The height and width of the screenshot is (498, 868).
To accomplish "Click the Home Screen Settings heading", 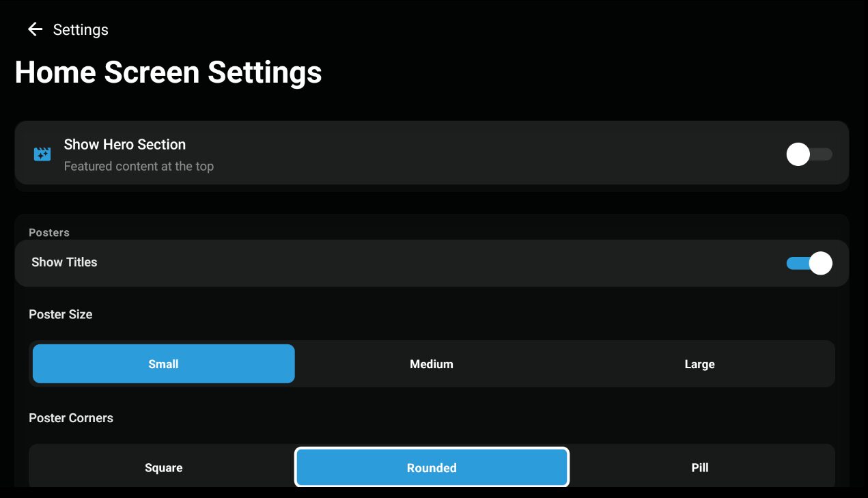I will tap(168, 72).
